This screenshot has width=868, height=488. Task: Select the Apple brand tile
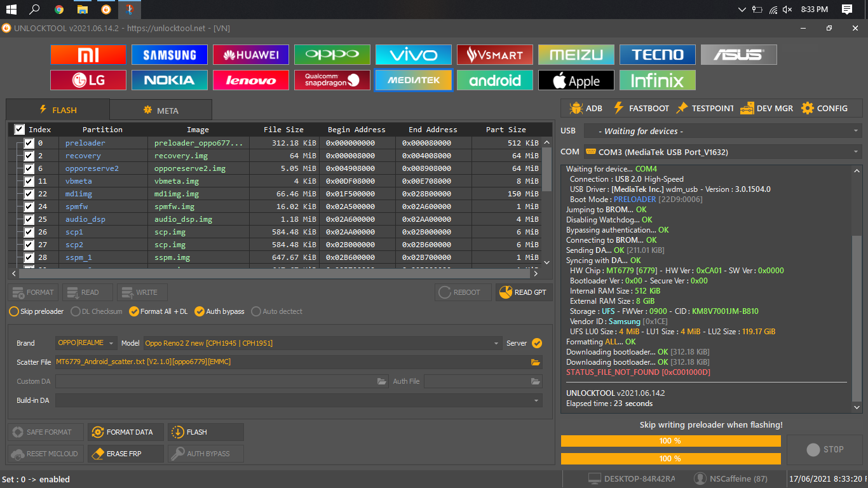coord(576,80)
